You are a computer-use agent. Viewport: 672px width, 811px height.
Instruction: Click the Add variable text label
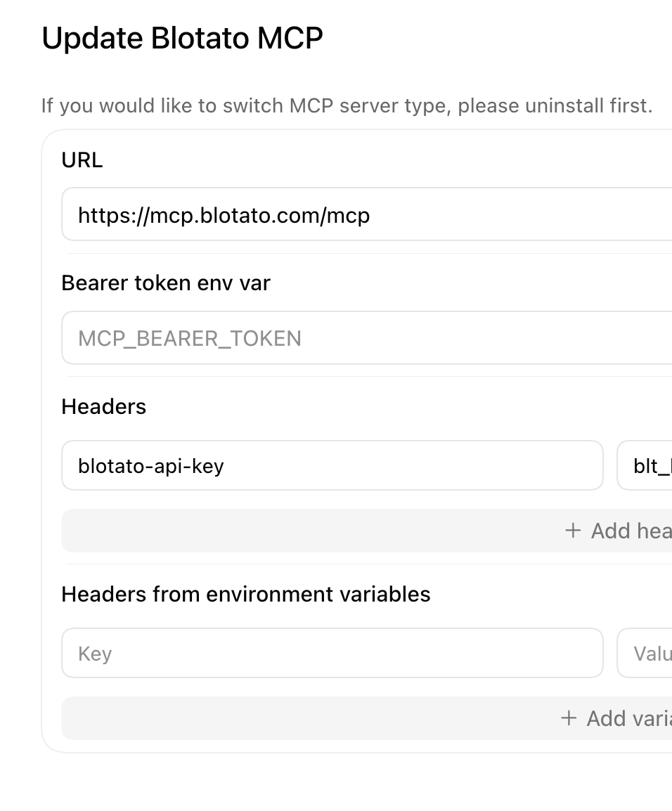[629, 718]
